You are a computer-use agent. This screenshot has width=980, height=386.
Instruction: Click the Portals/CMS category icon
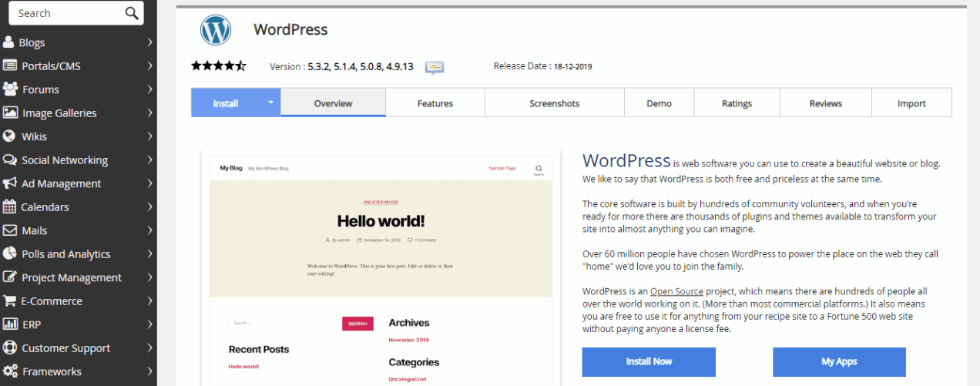(x=9, y=65)
